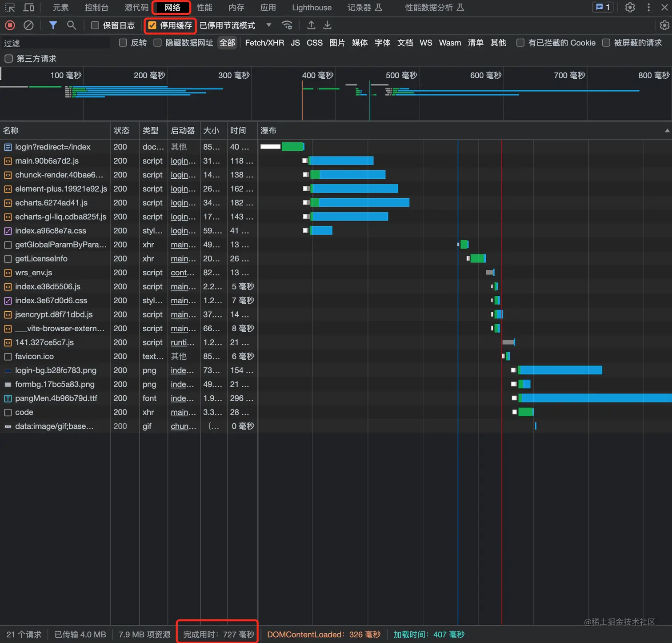Open the DevTools three-dot menu

[649, 8]
